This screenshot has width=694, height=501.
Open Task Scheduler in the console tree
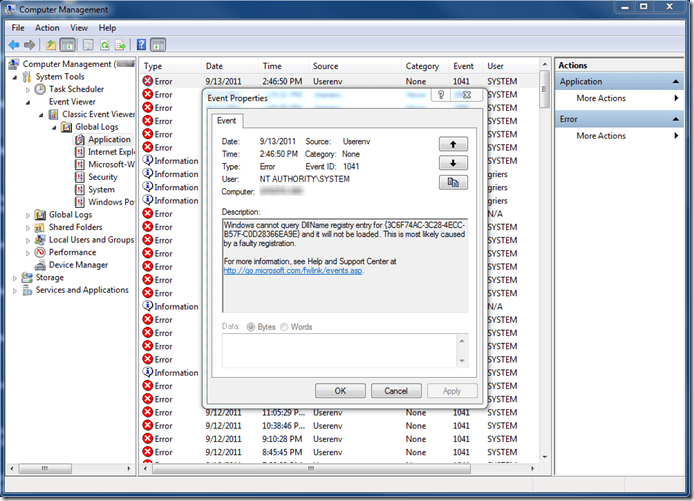(x=77, y=89)
